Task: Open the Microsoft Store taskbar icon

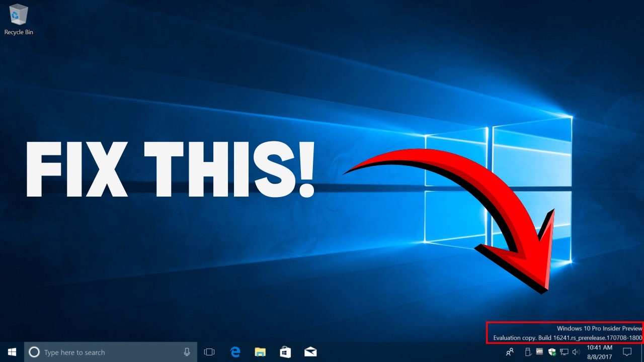Action: click(285, 352)
